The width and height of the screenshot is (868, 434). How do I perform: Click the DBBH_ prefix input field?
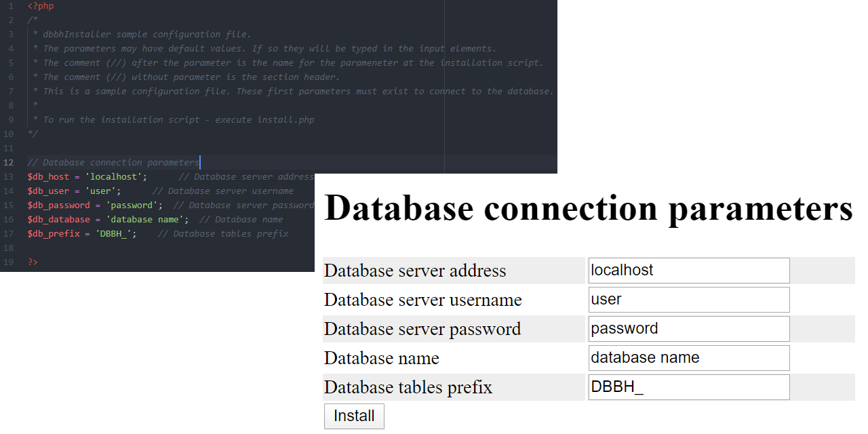click(688, 387)
